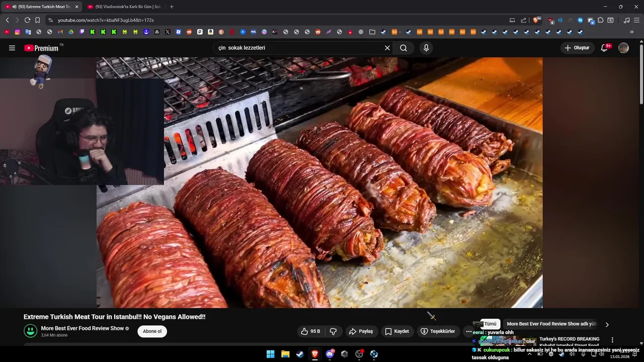
Task: Click the browser address bar URL
Action: point(106,20)
